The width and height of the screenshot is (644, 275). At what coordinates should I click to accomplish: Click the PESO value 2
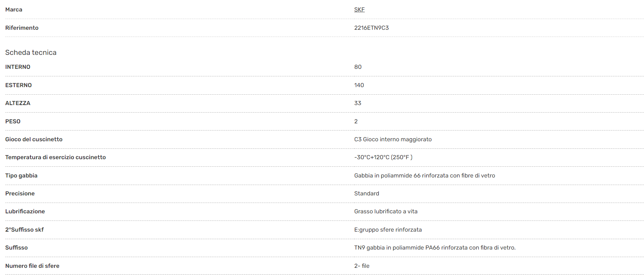(x=356, y=121)
